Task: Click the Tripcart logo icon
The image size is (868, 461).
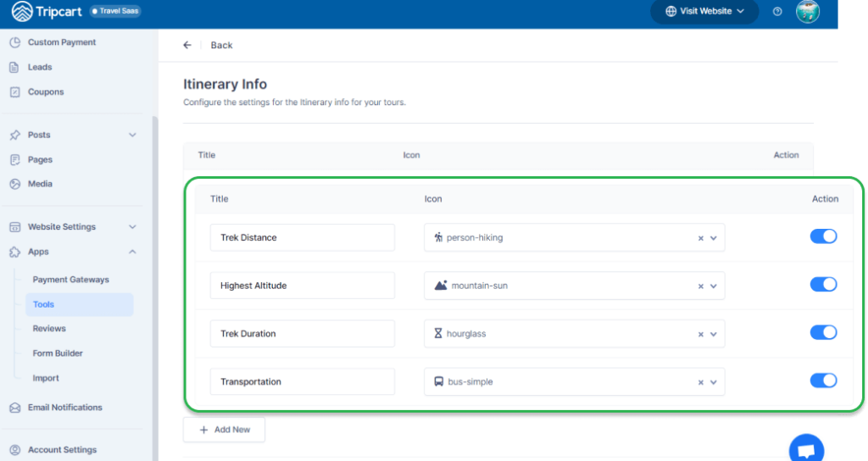Action: click(22, 11)
